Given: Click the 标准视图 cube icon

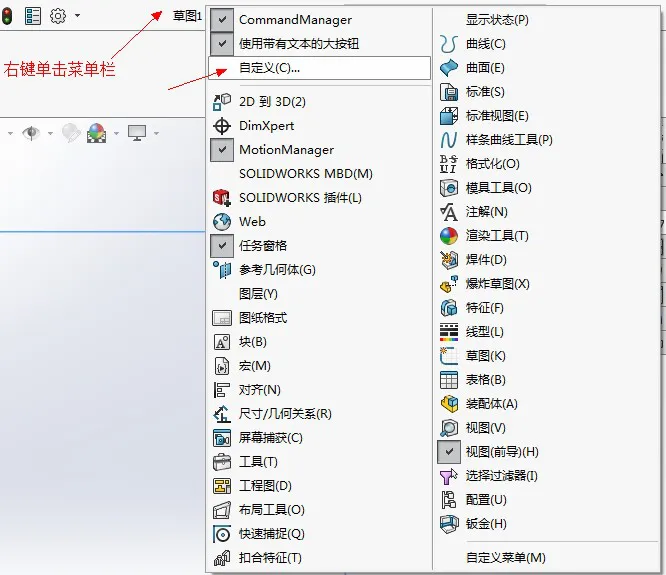Looking at the screenshot, I should (x=449, y=116).
